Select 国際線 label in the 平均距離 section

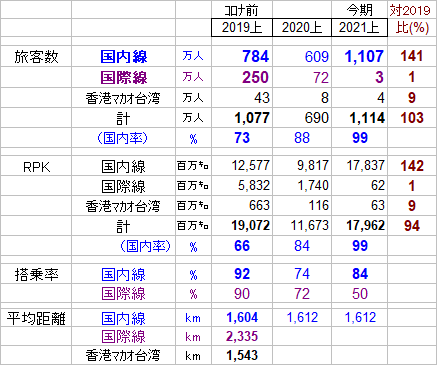click(124, 337)
